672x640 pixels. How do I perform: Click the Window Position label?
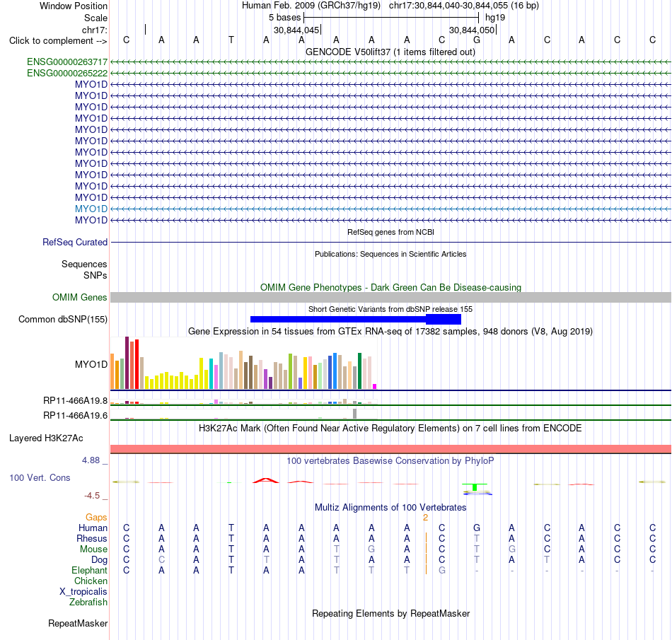74,6
